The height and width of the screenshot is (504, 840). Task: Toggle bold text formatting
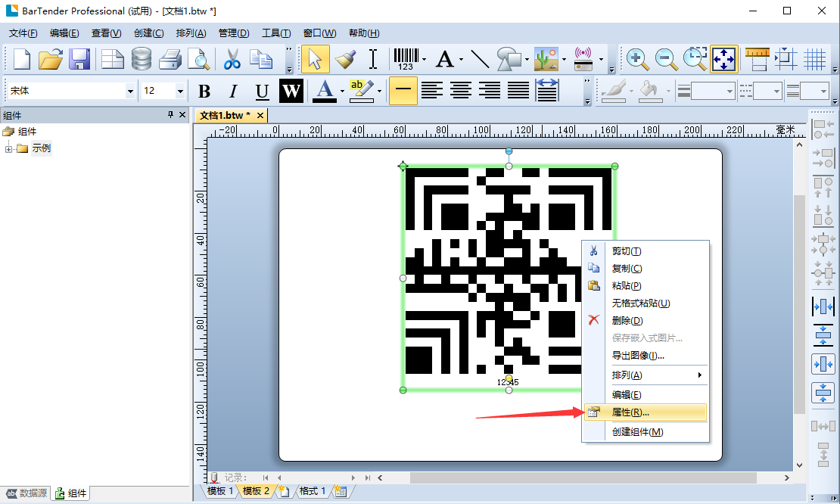204,91
